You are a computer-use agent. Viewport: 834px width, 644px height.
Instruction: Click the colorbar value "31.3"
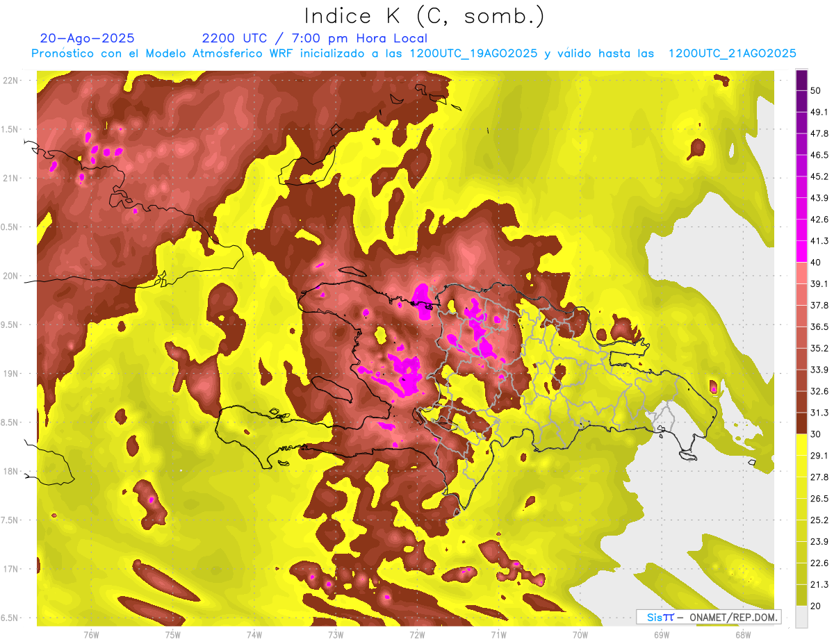[x=819, y=413]
